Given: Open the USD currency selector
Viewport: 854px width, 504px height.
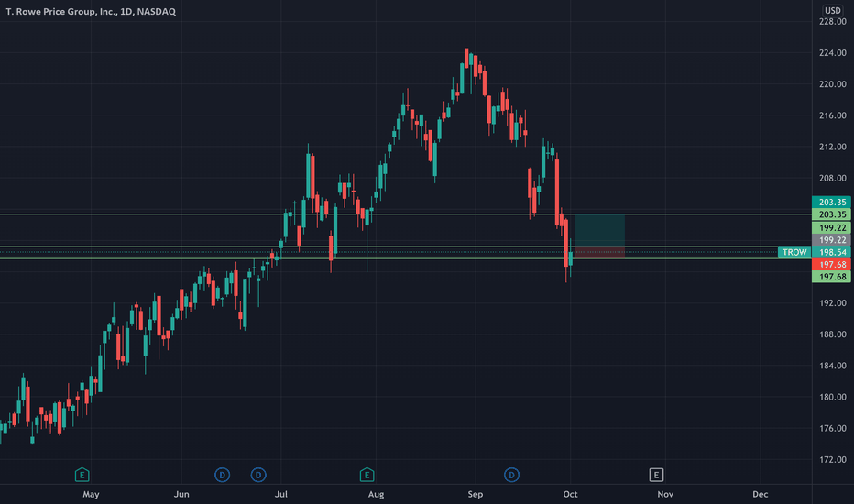Looking at the screenshot, I should click(832, 10).
